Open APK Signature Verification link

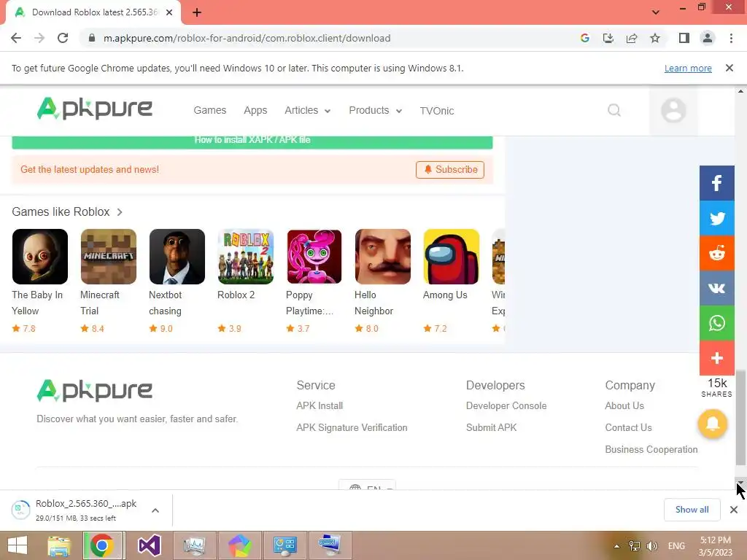[x=352, y=427]
